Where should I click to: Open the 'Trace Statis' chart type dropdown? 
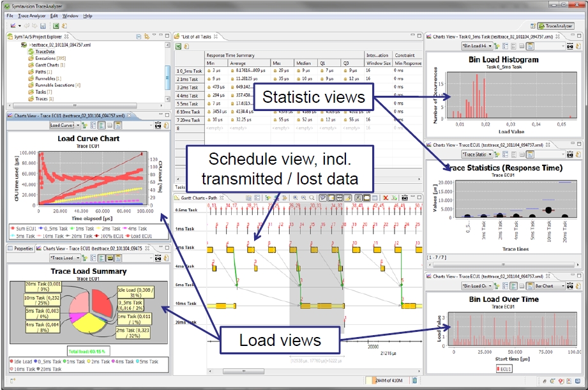pyautogui.click(x=477, y=154)
